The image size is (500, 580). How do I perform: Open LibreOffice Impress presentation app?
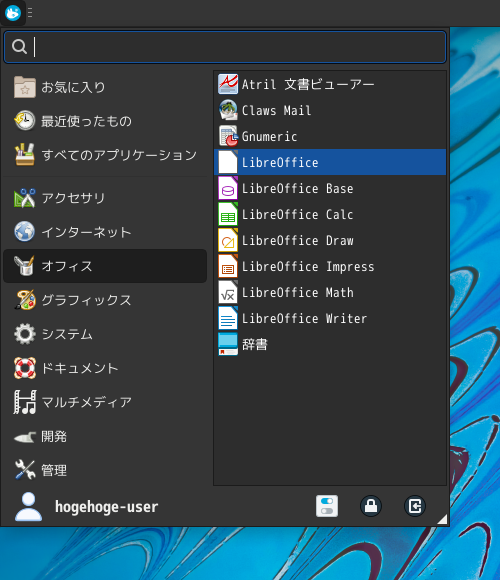click(330, 266)
